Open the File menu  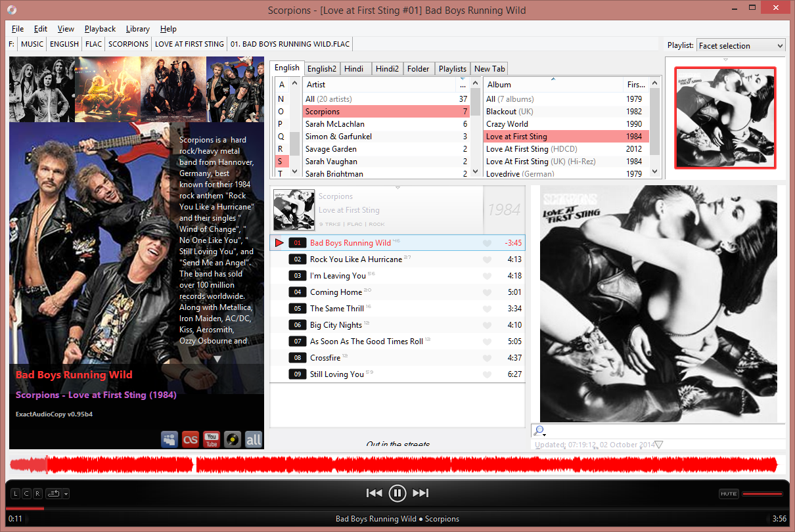tap(18, 29)
